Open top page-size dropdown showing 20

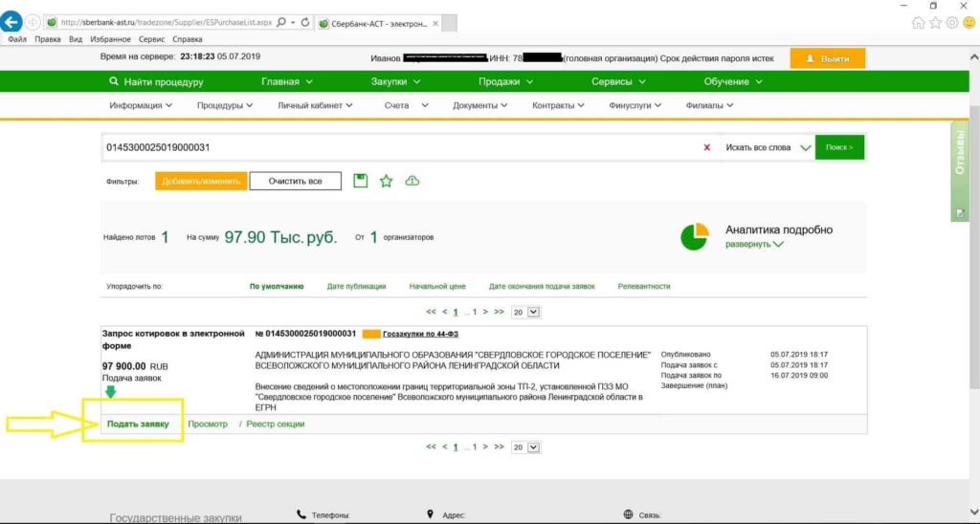click(525, 312)
